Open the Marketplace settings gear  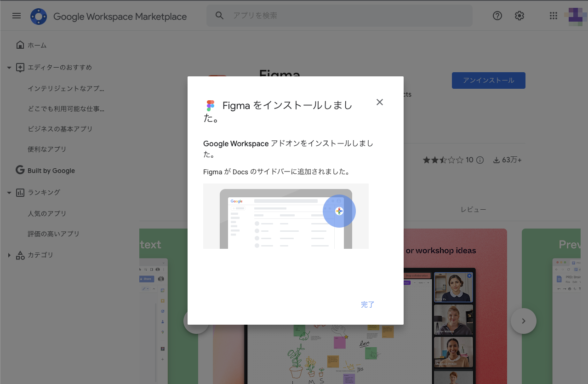(519, 15)
